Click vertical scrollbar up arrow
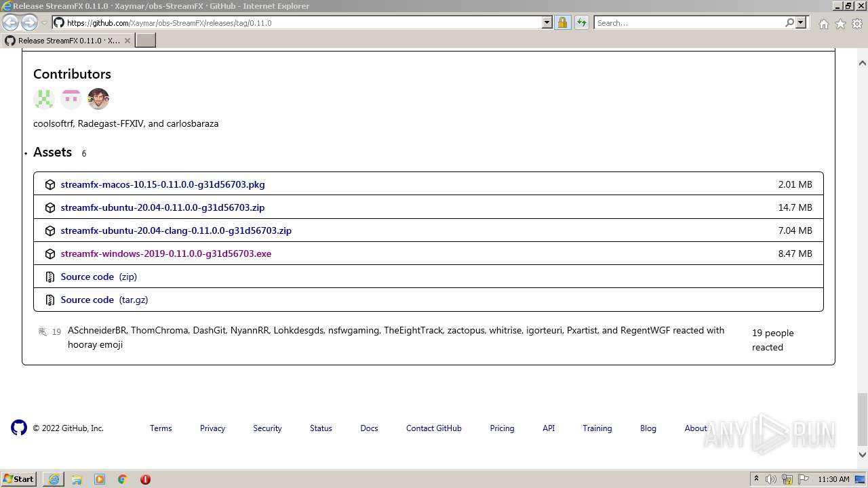The image size is (868, 488). tap(863, 63)
